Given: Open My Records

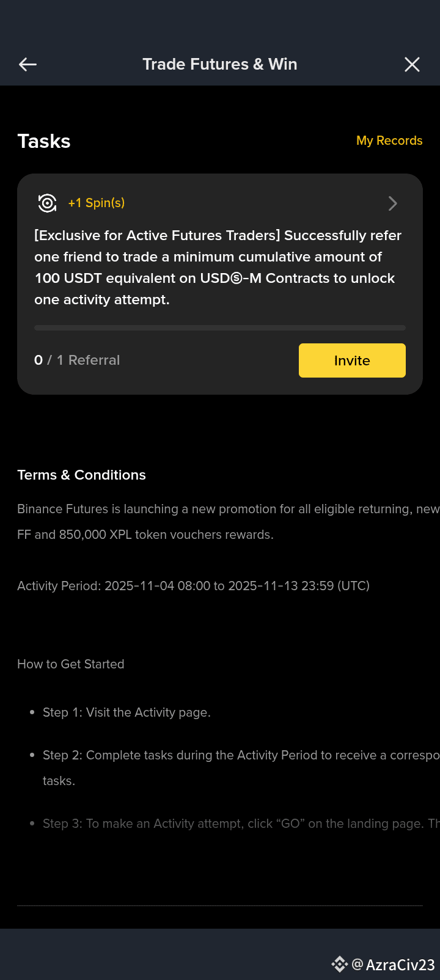Looking at the screenshot, I should (x=389, y=141).
